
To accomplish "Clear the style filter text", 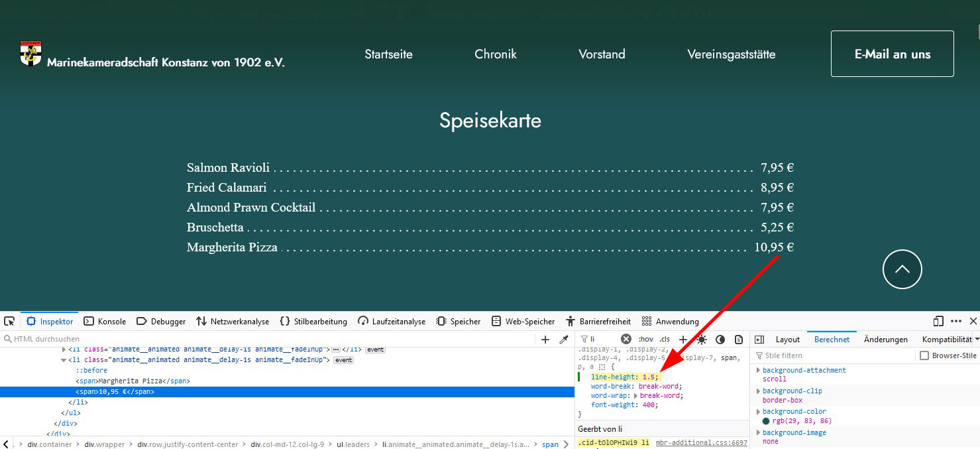I will [x=626, y=340].
